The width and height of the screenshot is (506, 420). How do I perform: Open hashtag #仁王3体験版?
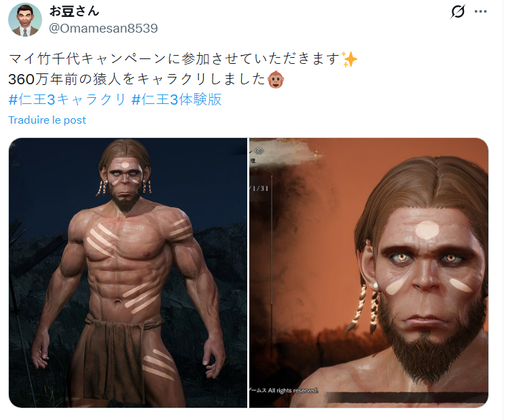point(177,99)
